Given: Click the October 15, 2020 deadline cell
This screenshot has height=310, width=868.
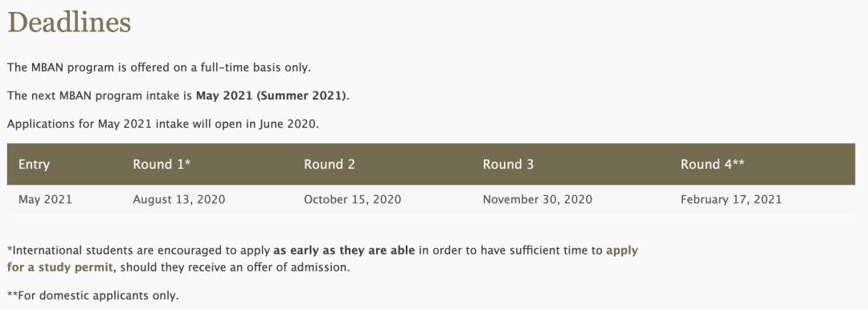Looking at the screenshot, I should [353, 199].
